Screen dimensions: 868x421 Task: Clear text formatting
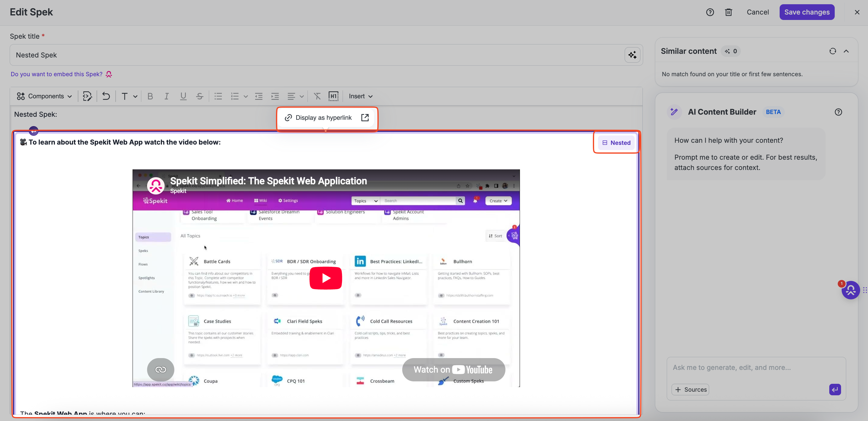(x=317, y=96)
